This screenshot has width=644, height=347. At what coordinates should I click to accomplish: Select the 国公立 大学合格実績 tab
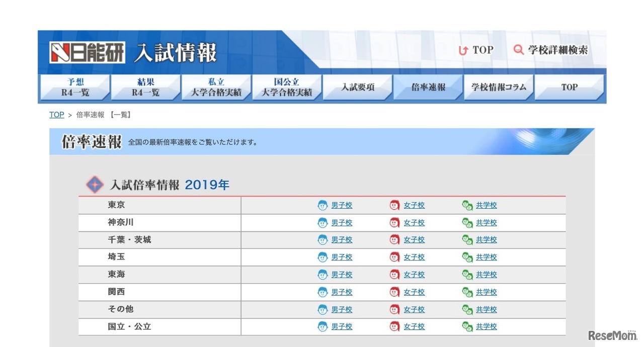(287, 87)
